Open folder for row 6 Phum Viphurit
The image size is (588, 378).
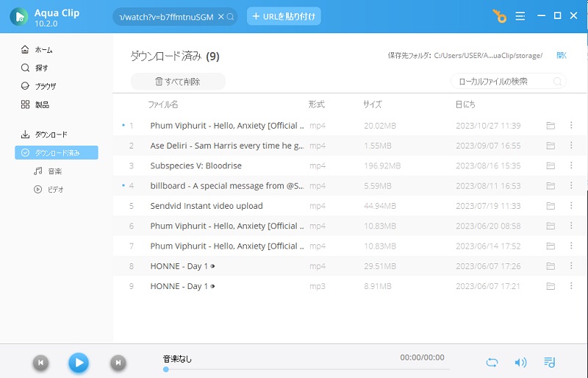coord(551,226)
